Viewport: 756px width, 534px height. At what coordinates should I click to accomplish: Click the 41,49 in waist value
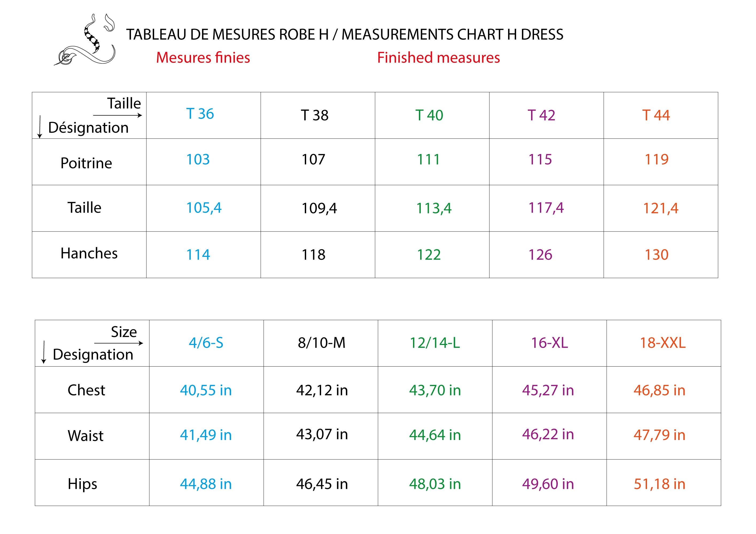click(x=206, y=435)
